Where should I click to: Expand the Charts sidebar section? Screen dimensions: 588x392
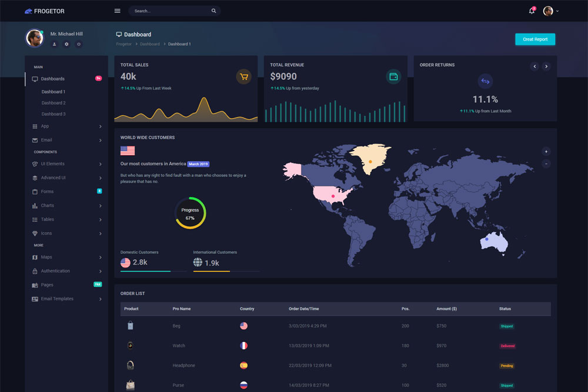(x=66, y=206)
